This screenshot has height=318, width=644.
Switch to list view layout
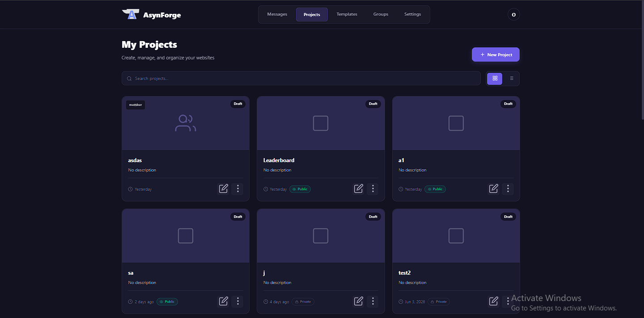coord(511,78)
